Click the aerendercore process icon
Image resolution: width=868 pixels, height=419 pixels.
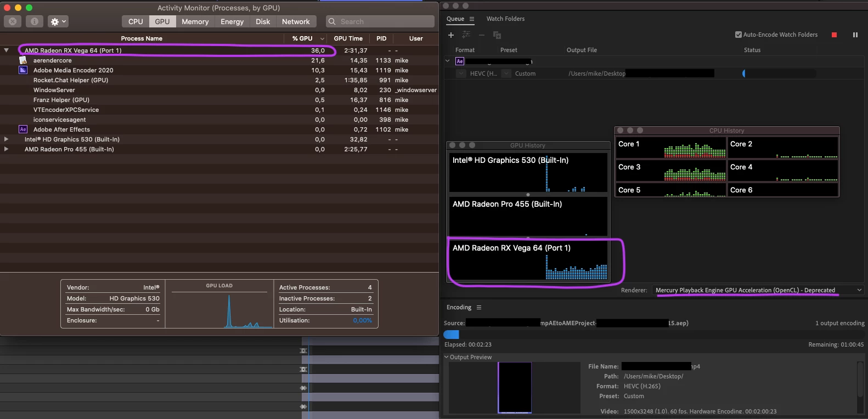[23, 60]
